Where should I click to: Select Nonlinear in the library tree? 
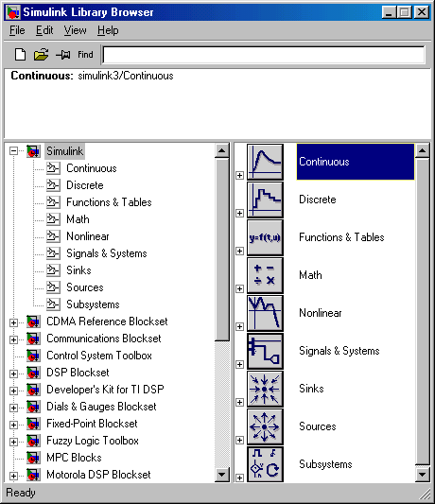(x=88, y=236)
